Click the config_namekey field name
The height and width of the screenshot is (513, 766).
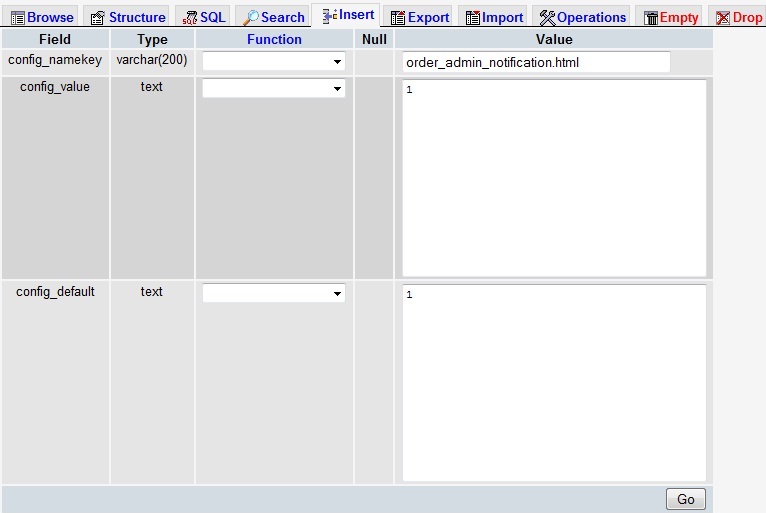[x=55, y=60]
